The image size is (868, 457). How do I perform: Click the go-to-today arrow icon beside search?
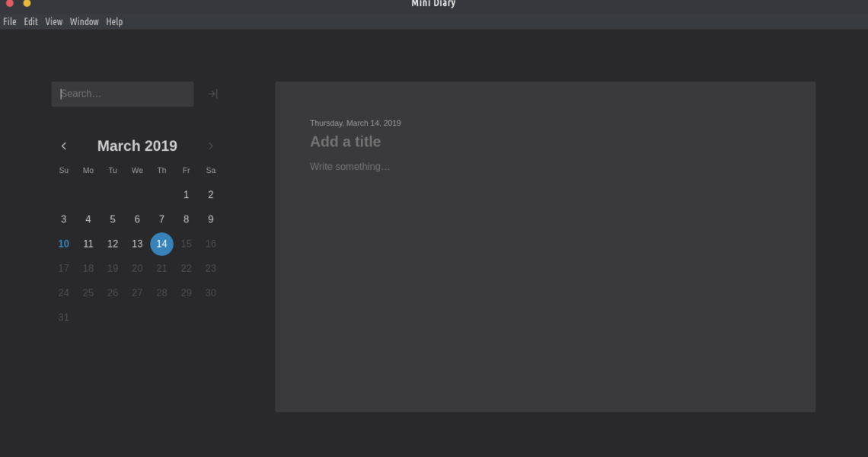click(x=212, y=94)
